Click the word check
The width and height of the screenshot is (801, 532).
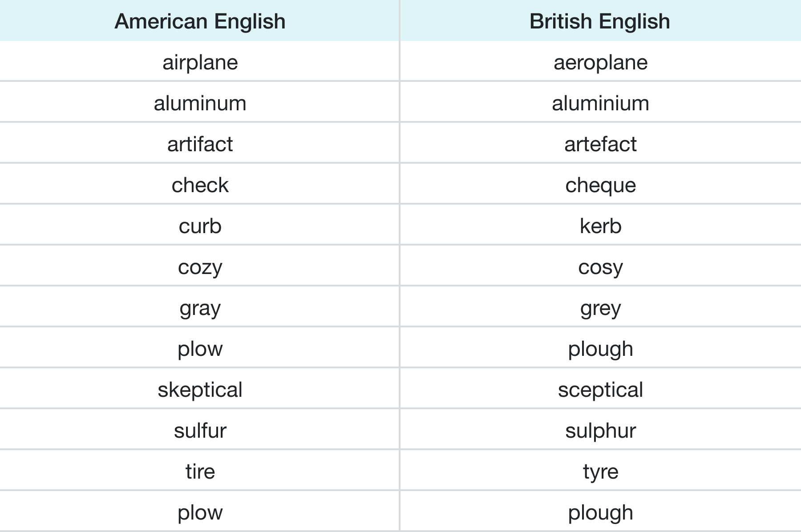coord(200,185)
